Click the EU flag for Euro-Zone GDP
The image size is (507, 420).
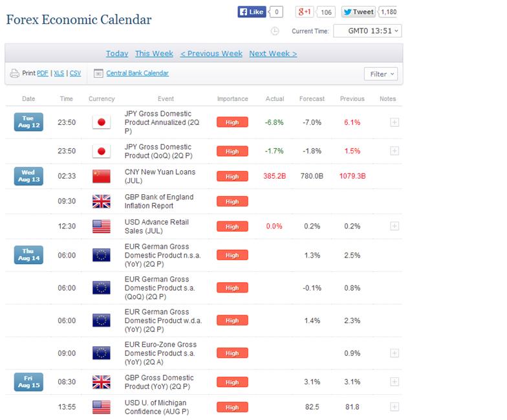(x=101, y=353)
